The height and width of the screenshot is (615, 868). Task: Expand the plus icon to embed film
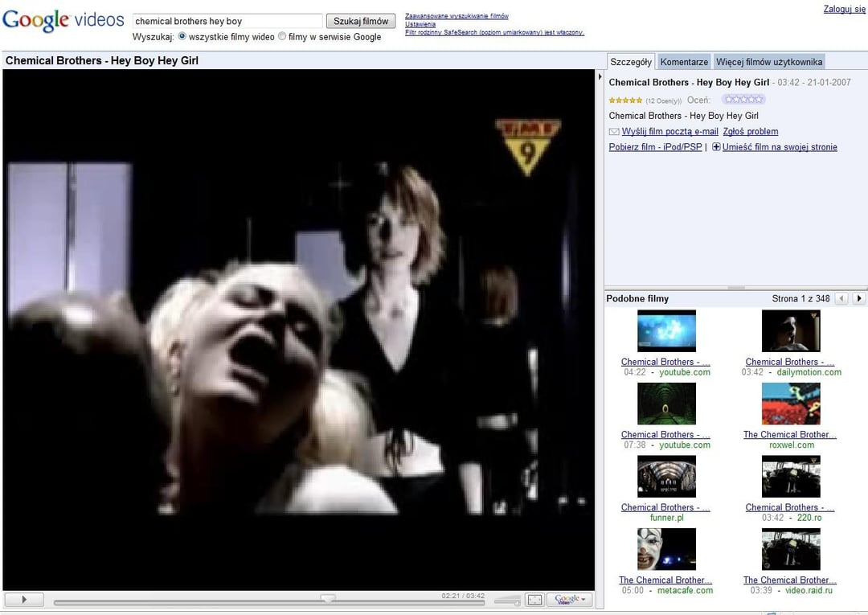pos(716,147)
